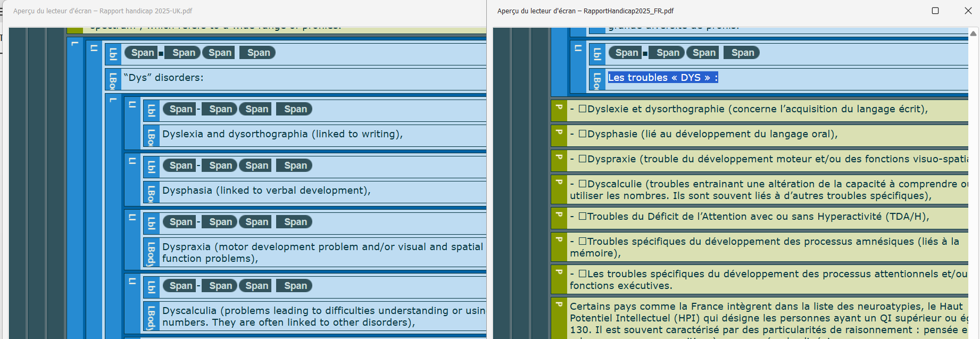The image size is (980, 339).
Task: Select the P tag icon next to Dyscalculie
Action: tap(559, 183)
